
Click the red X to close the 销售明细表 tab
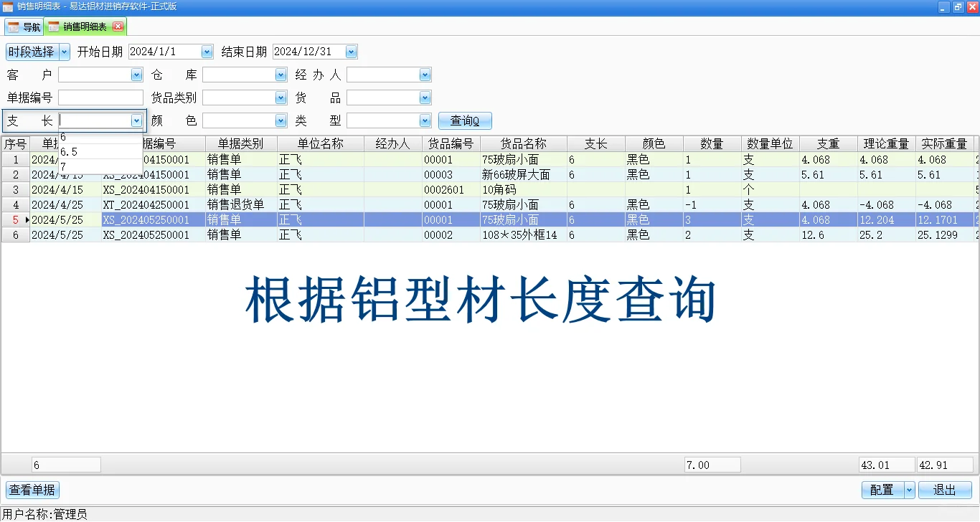[x=119, y=26]
